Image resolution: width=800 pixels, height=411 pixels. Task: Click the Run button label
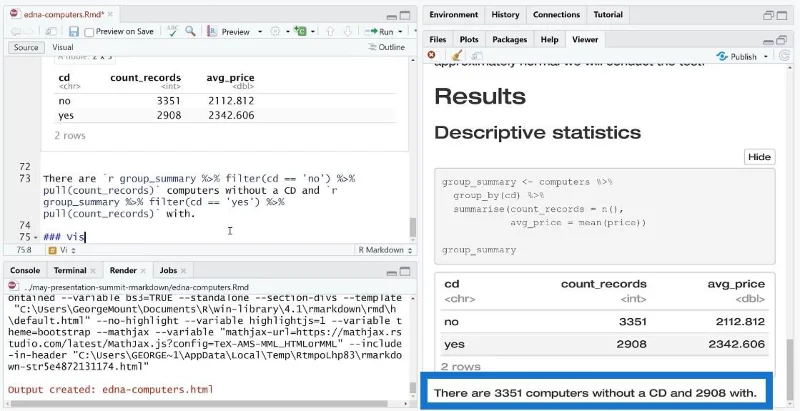pos(386,32)
